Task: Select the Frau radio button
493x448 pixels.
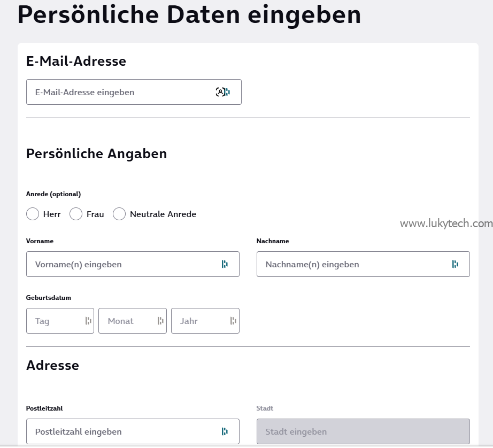Action: click(x=76, y=214)
